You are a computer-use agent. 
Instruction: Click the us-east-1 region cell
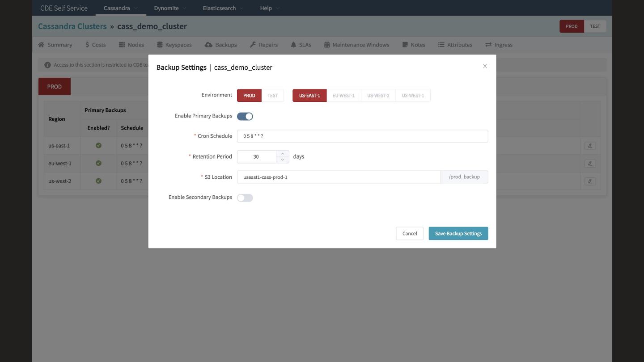[62, 146]
